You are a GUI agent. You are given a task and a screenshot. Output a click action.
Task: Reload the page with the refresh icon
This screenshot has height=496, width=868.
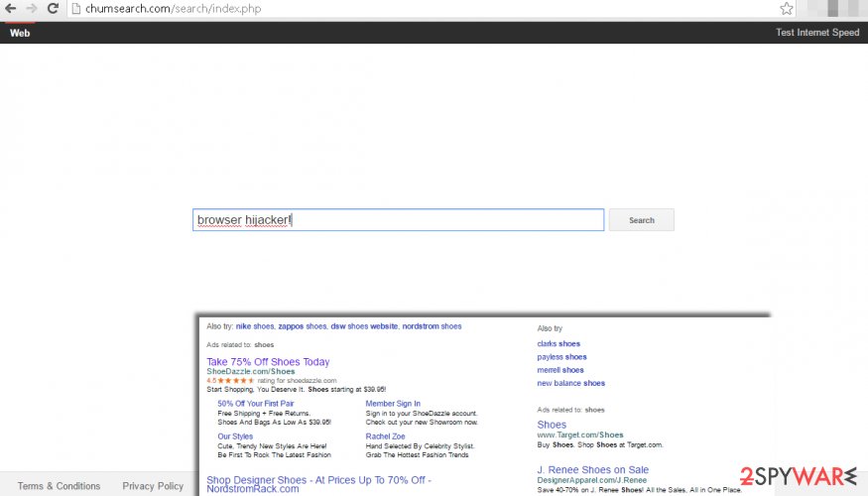point(54,8)
